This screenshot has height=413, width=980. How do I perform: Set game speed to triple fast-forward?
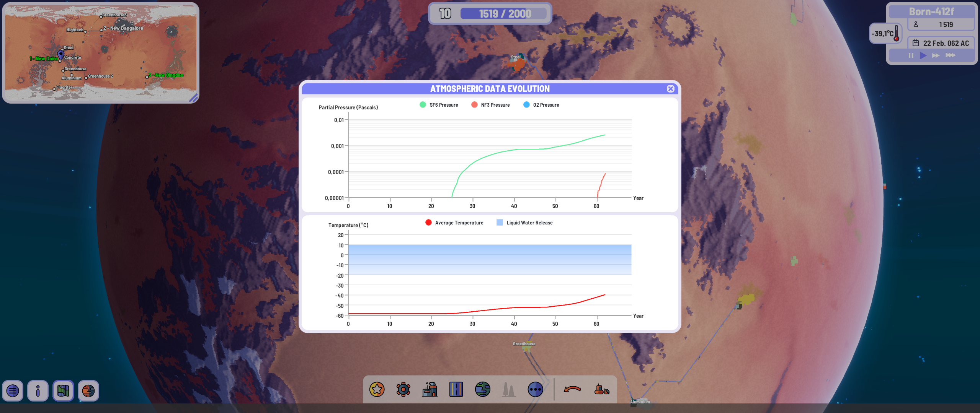coord(950,55)
